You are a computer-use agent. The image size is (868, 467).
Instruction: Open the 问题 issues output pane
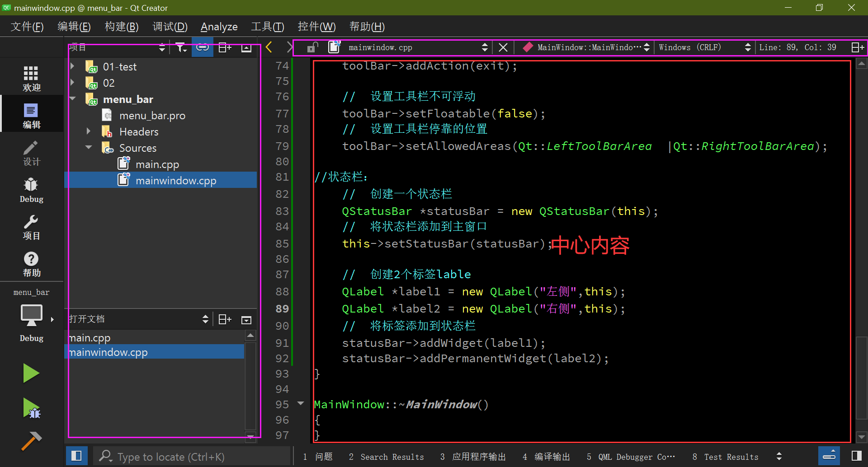pos(318,457)
